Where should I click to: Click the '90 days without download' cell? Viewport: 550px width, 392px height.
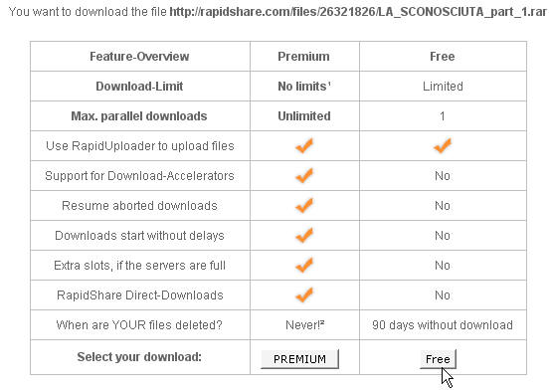pos(443,325)
